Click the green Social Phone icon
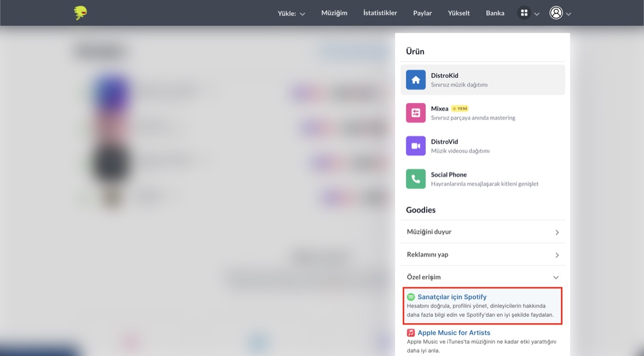Screen dimensions: 644x356 click(x=416, y=179)
